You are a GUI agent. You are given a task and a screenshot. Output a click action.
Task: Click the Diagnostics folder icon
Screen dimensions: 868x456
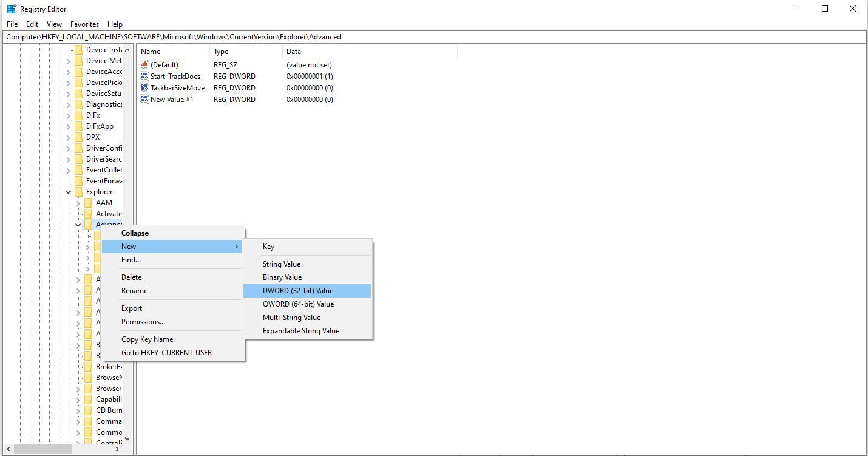coord(78,104)
